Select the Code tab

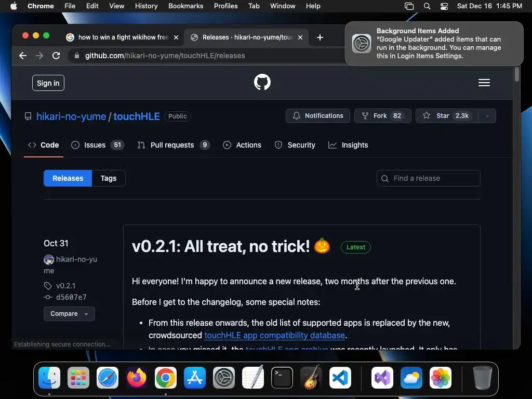pyautogui.click(x=44, y=145)
